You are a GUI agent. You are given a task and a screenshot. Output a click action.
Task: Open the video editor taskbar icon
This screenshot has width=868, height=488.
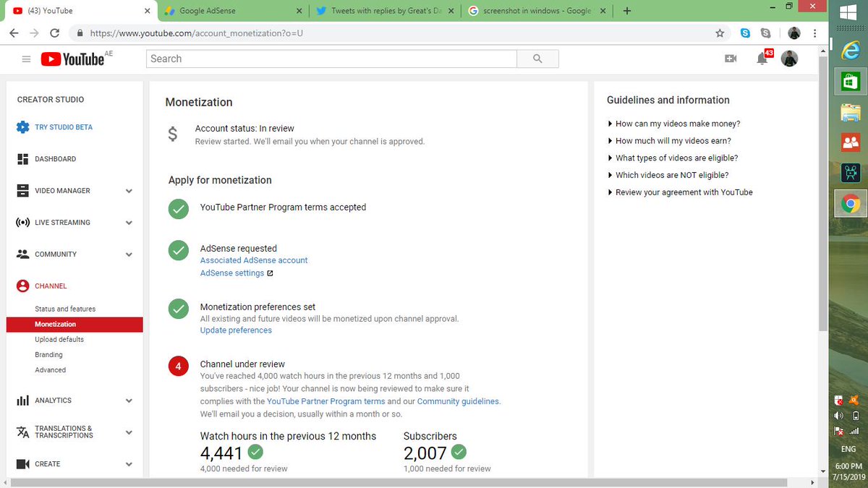click(x=851, y=174)
